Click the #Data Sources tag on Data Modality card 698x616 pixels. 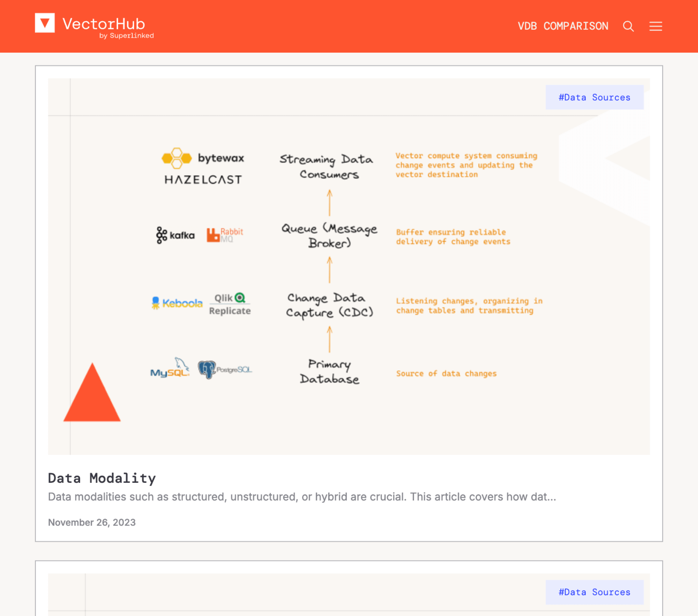(x=594, y=97)
